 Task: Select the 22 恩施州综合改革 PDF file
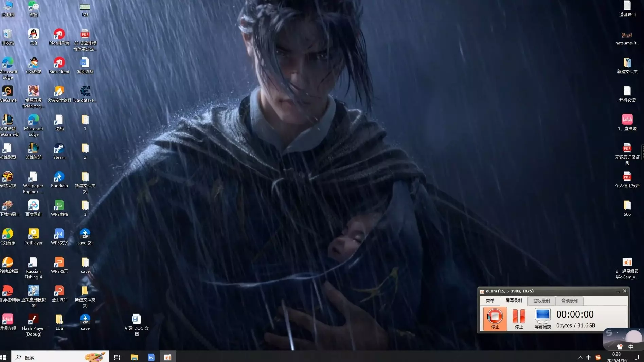(x=85, y=40)
